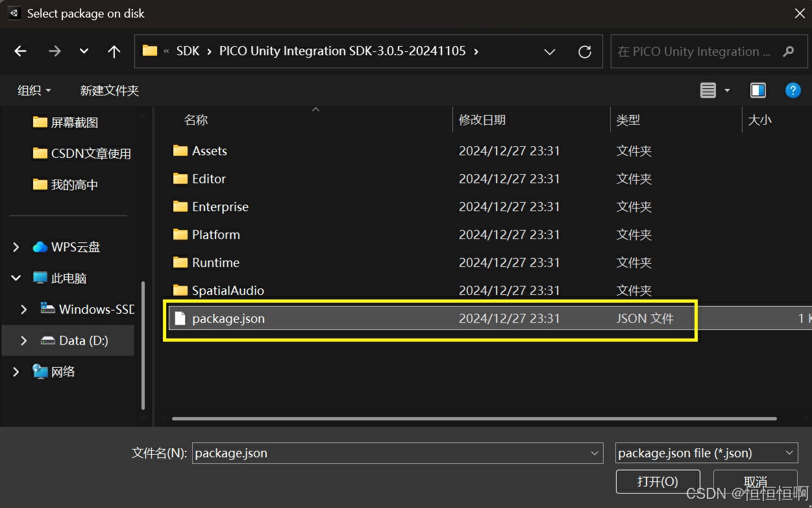Select the 我的高中 folder in sidebar
The height and width of the screenshot is (508, 812).
pos(66,184)
